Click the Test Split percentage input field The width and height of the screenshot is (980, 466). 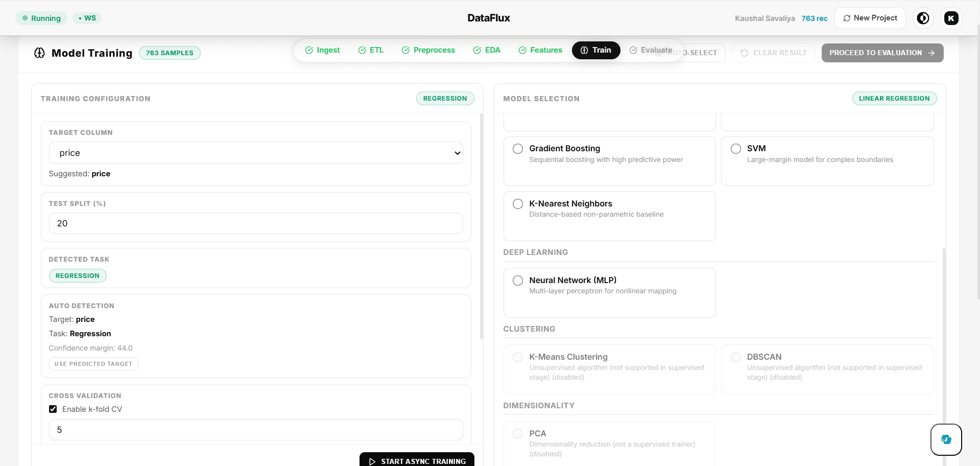pyautogui.click(x=255, y=223)
